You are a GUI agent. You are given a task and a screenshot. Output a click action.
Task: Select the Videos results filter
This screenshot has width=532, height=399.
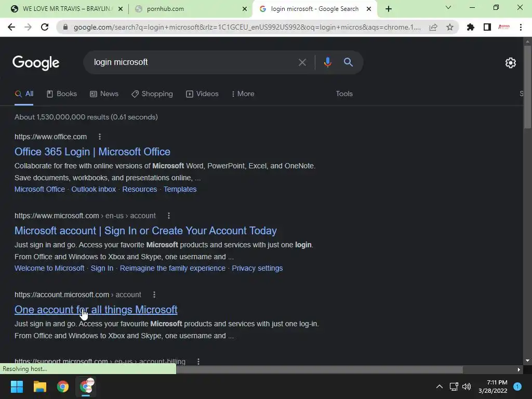202,94
